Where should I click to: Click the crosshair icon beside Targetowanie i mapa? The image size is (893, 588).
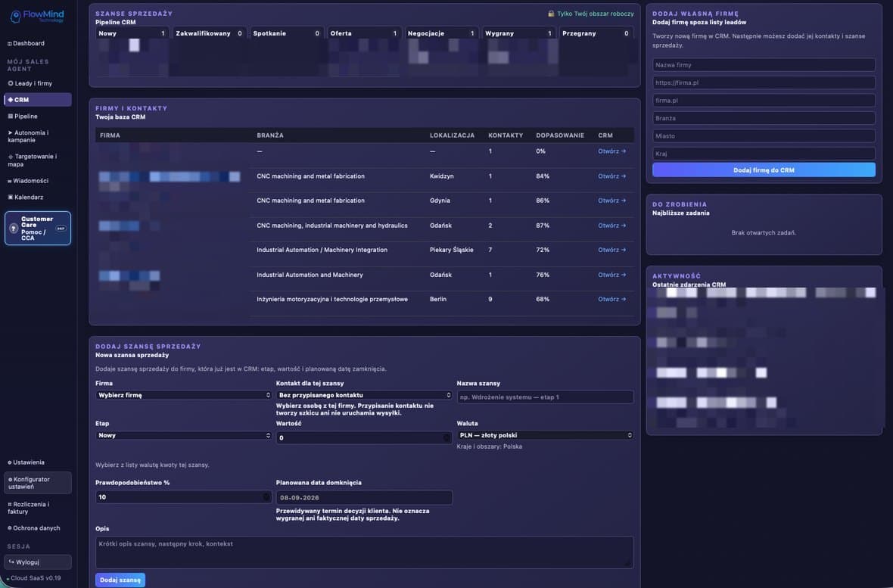11,157
